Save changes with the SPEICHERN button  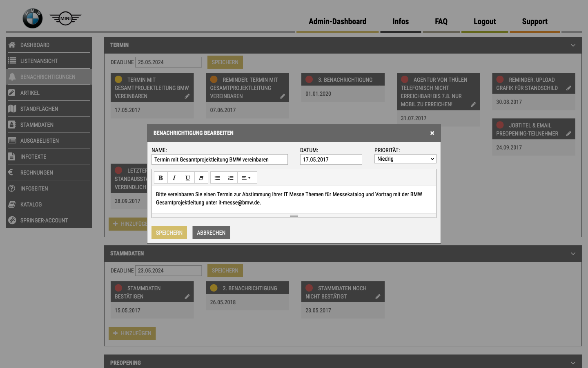pos(169,232)
